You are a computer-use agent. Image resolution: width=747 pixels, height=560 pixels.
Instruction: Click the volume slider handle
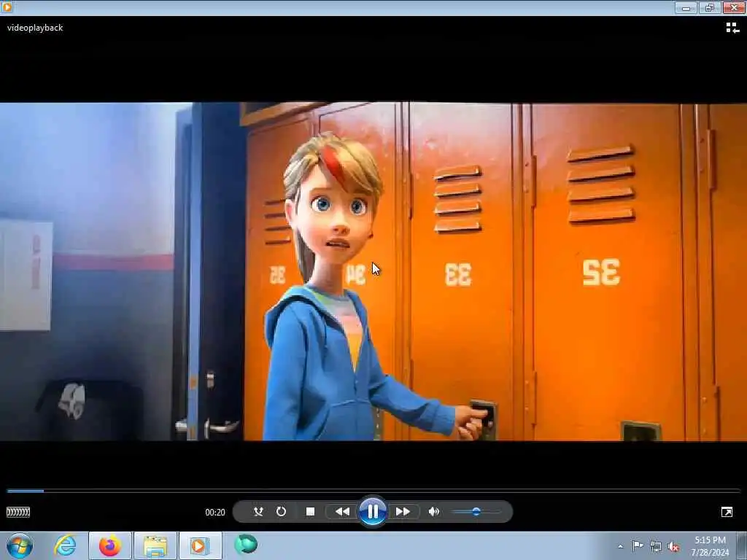tap(476, 511)
